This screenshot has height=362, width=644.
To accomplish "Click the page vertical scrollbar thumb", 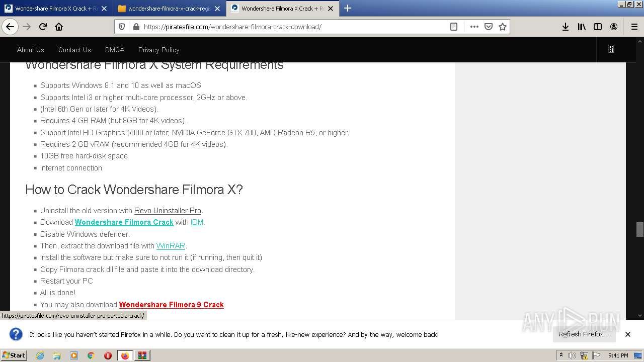I will (640, 229).
